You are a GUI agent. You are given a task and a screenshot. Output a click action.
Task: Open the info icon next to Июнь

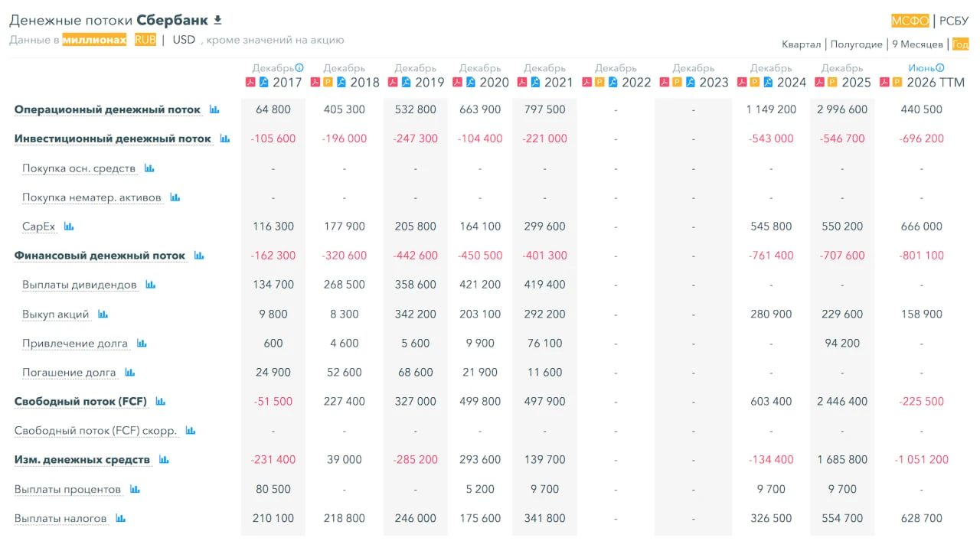pyautogui.click(x=940, y=67)
